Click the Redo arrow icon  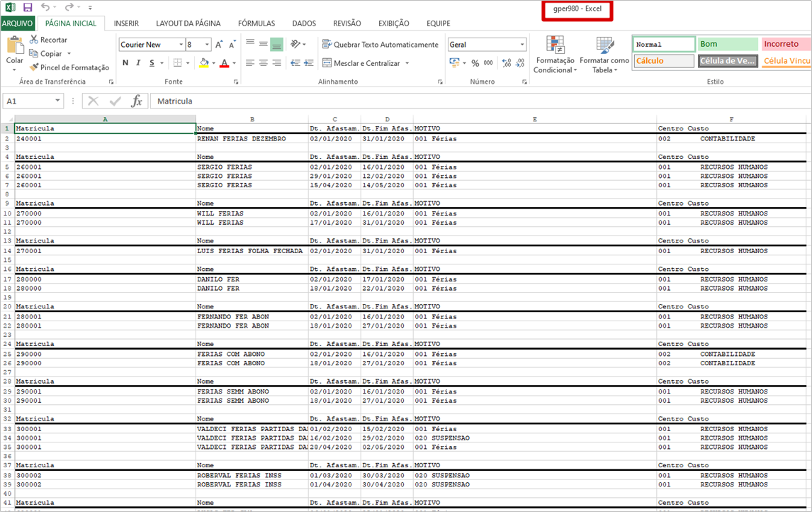click(69, 7)
